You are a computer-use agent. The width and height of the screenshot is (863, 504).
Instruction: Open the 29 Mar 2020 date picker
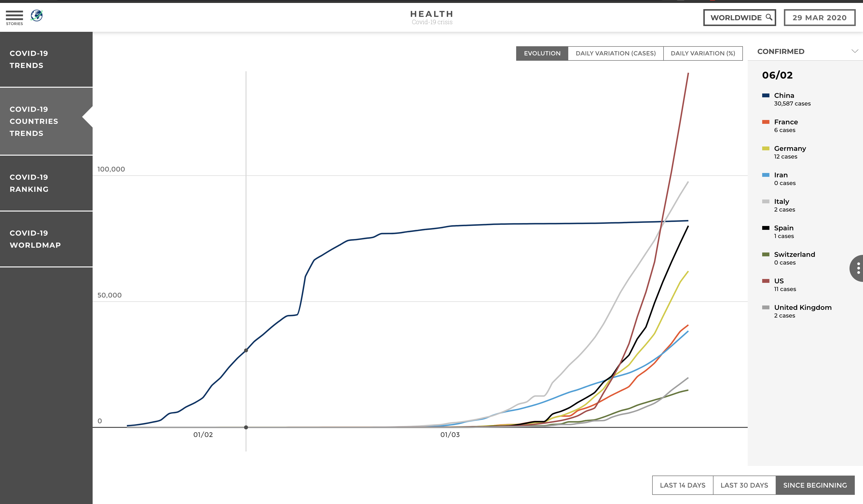(819, 17)
